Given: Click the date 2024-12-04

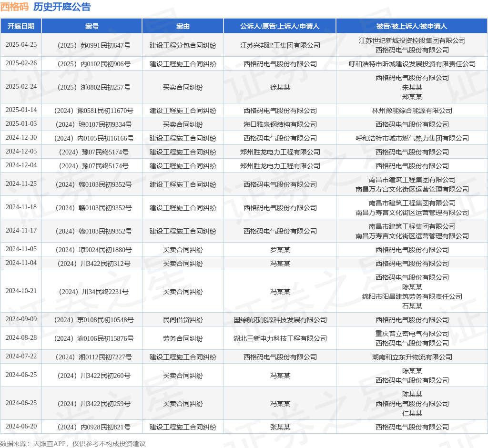Looking at the screenshot, I should coord(21,165).
